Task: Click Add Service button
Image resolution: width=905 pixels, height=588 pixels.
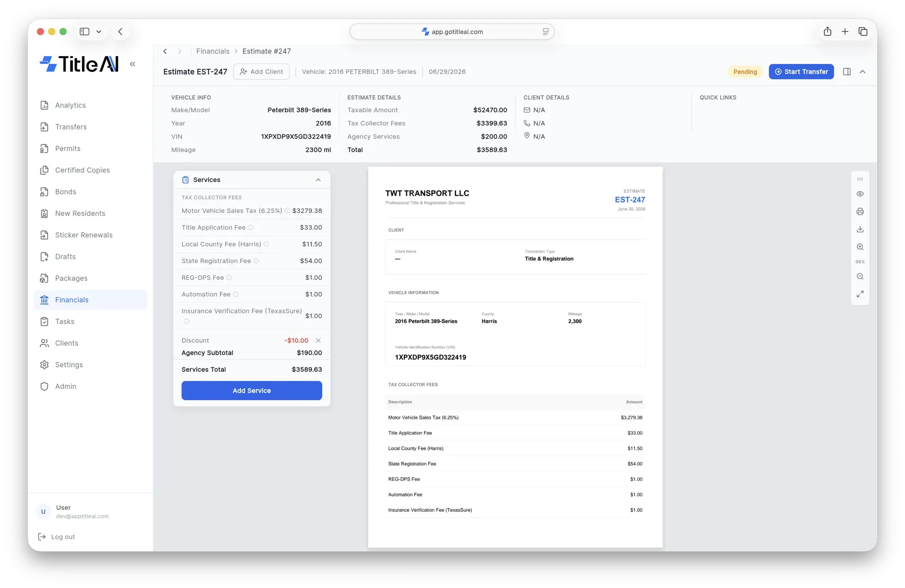Action: click(252, 391)
